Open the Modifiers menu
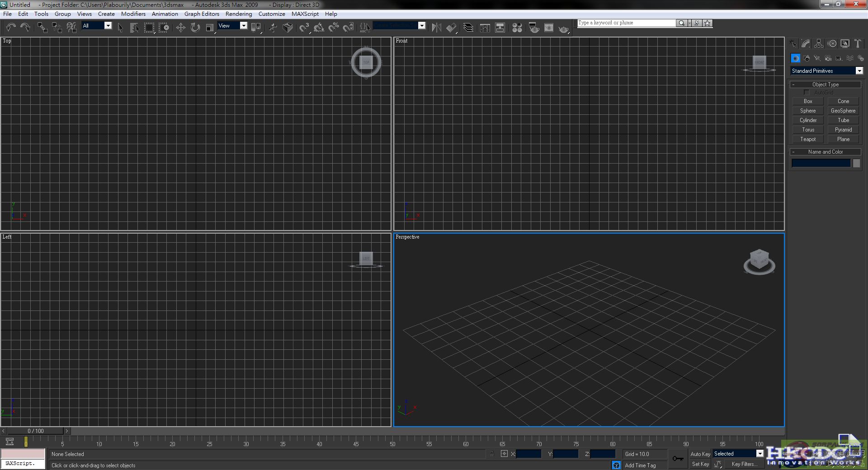 133,14
